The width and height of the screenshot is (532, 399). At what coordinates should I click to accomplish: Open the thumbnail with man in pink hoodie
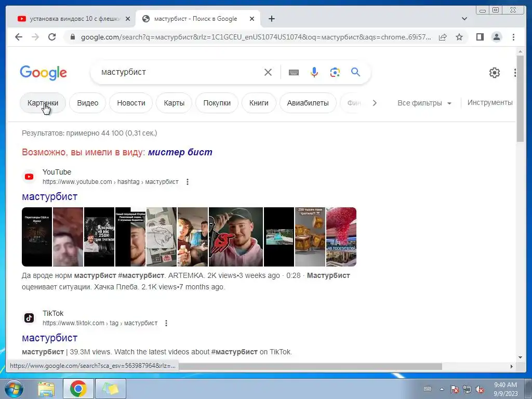pos(236,237)
